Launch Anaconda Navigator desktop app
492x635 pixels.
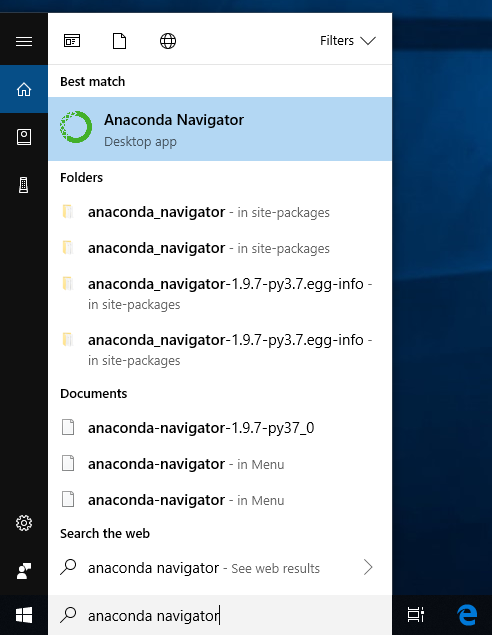(220, 129)
